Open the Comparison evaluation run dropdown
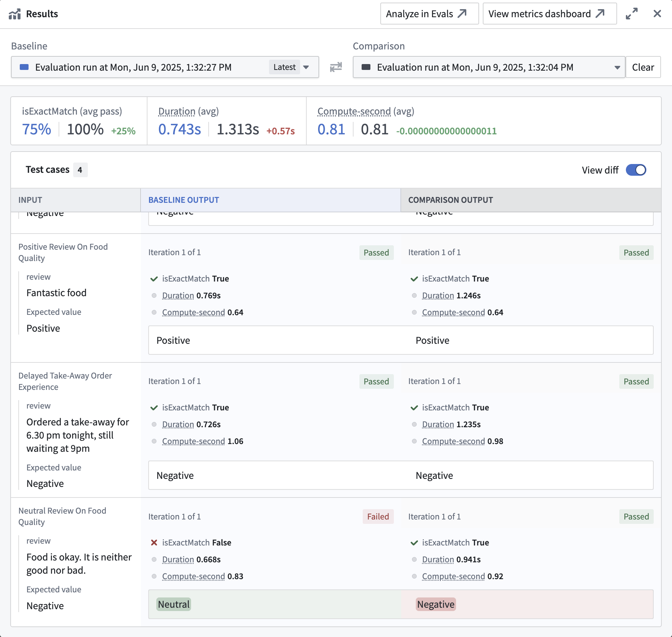This screenshot has width=672, height=637. (x=489, y=67)
